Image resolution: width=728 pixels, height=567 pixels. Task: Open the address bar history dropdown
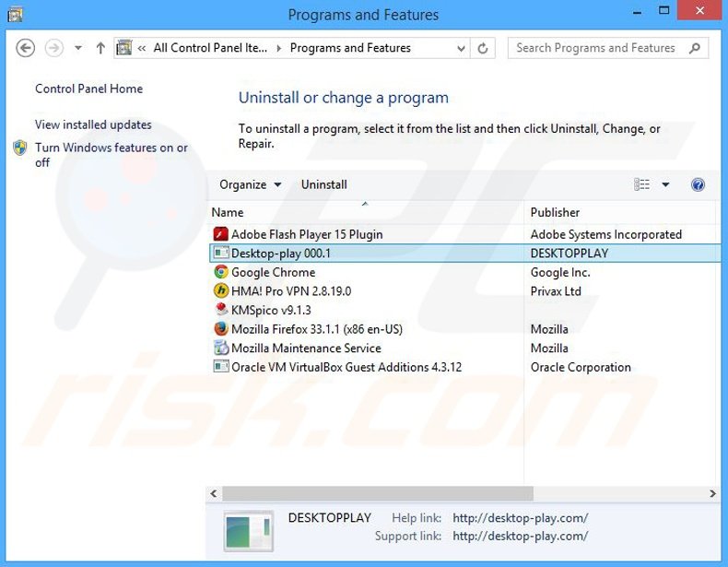461,48
